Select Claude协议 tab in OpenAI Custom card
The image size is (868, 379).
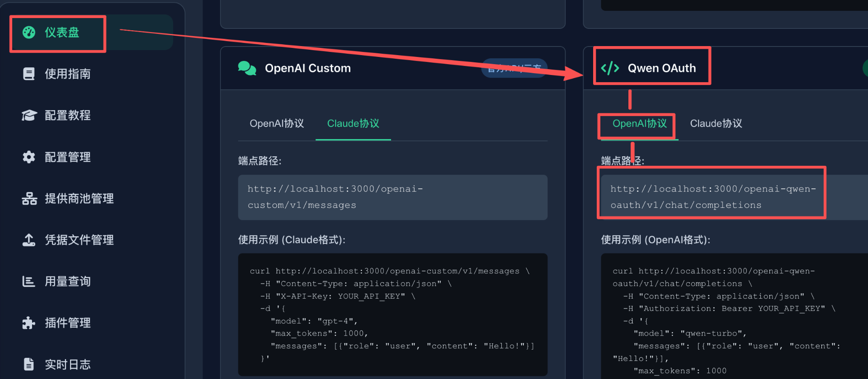click(x=353, y=124)
